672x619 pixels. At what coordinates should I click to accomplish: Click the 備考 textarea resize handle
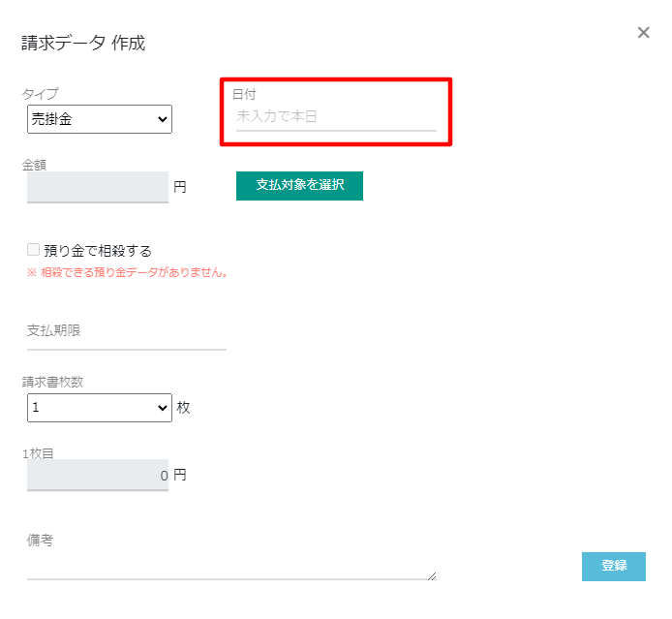pyautogui.click(x=432, y=575)
